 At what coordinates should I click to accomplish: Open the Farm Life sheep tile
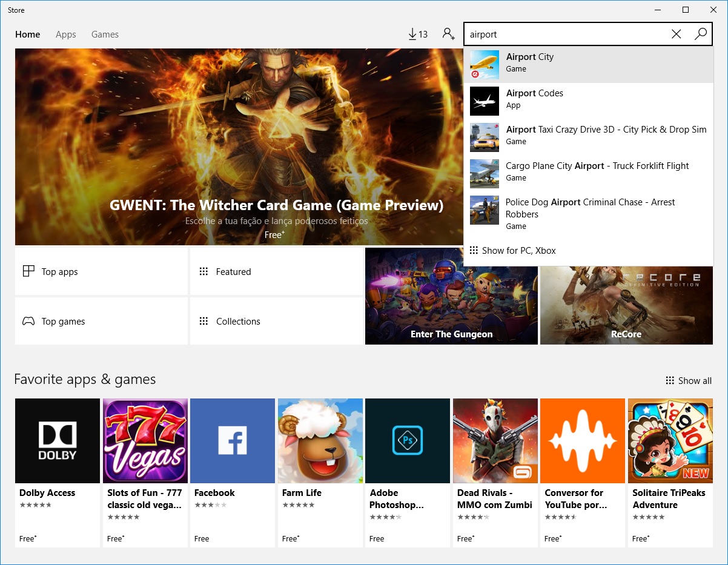click(320, 473)
